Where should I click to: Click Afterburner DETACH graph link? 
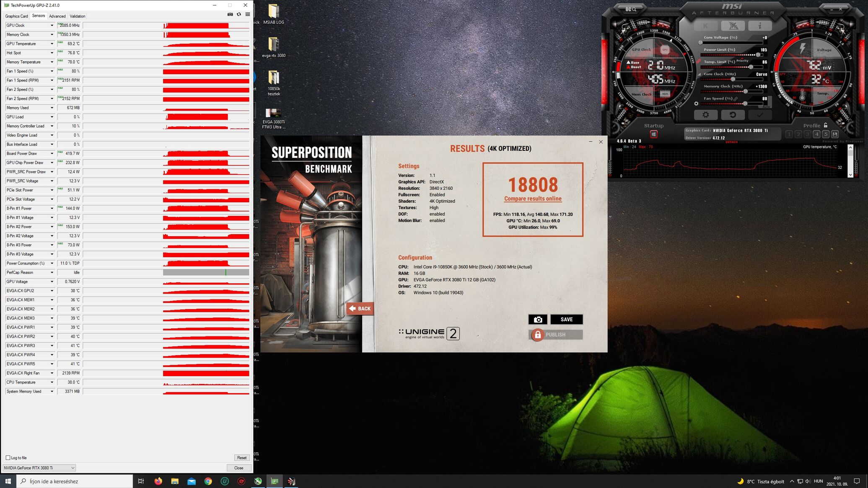[731, 142]
